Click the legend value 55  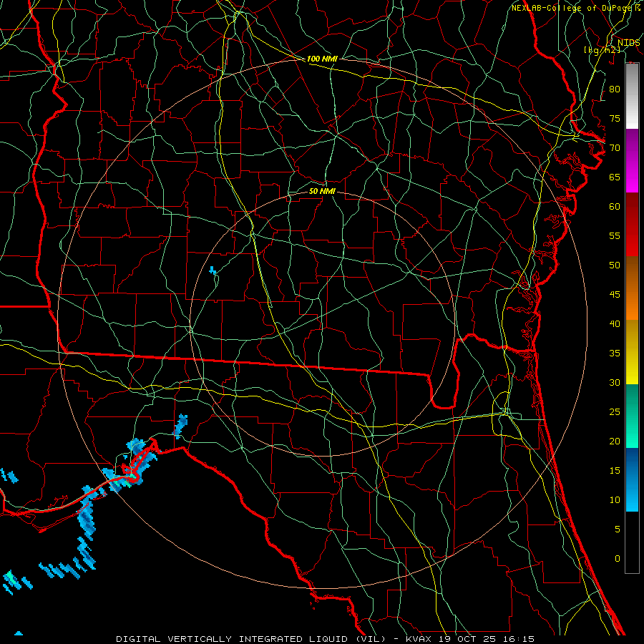[615, 235]
